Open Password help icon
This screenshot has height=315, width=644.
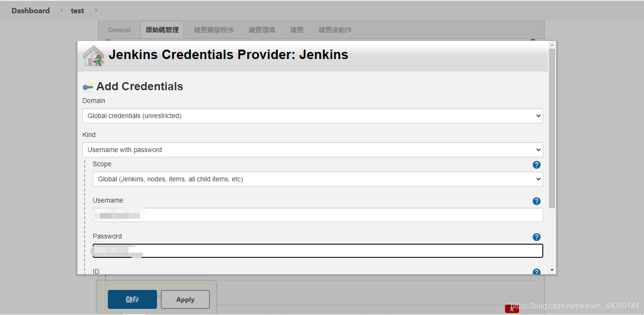(x=536, y=237)
